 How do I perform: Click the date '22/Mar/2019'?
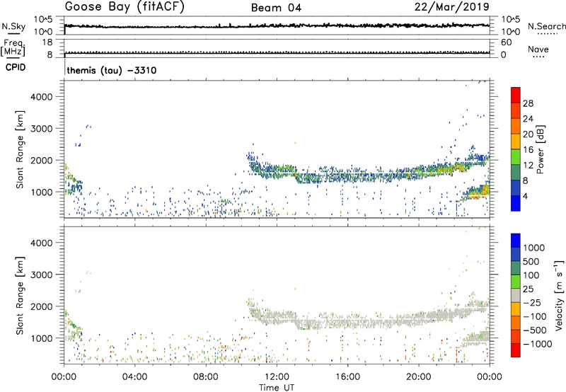[x=452, y=7]
